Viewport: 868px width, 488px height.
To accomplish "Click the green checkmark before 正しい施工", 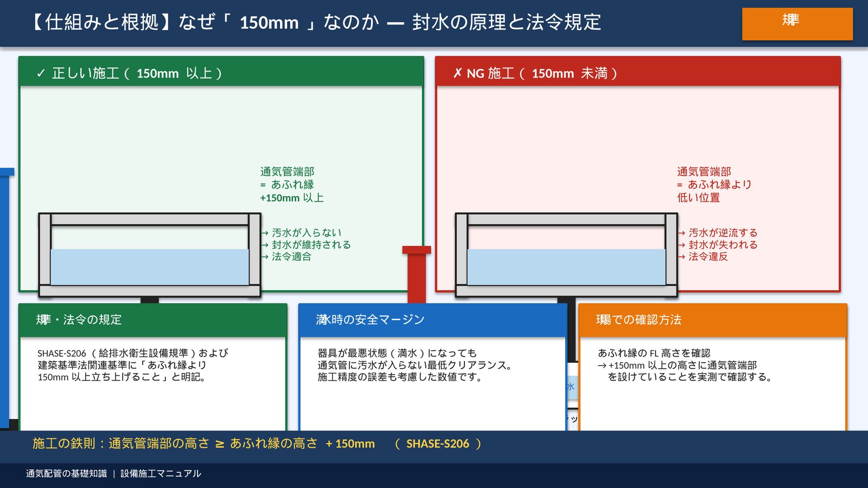I will (41, 74).
